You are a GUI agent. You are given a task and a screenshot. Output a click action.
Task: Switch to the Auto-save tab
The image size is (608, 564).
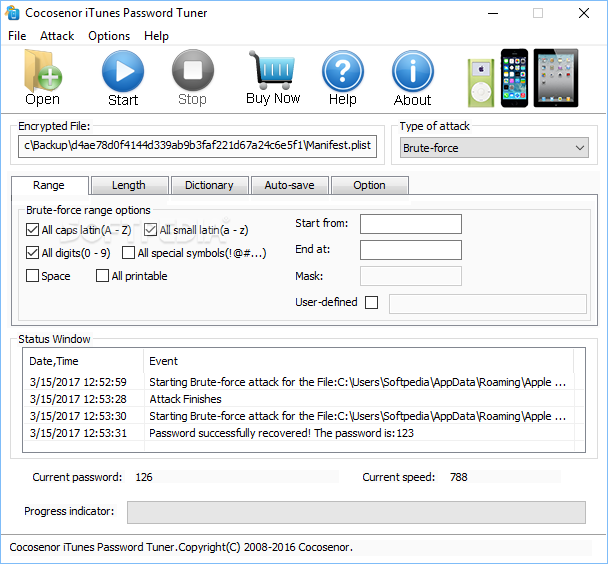coord(289,185)
